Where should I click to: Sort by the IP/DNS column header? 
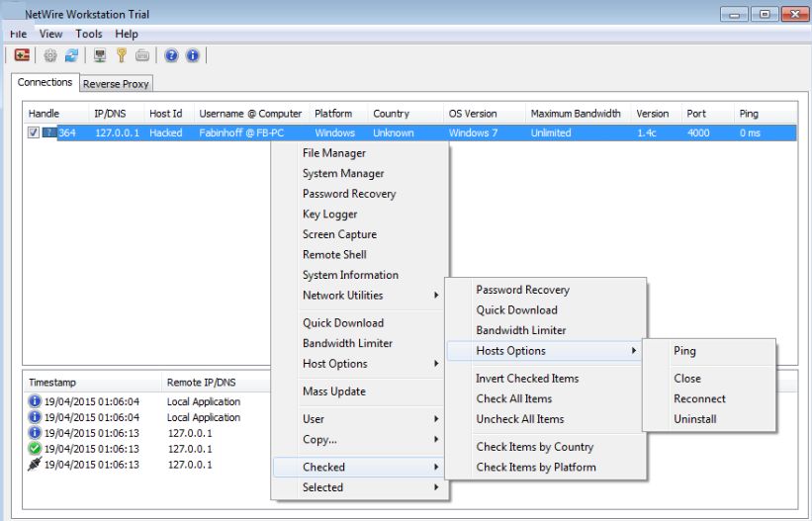[116, 114]
